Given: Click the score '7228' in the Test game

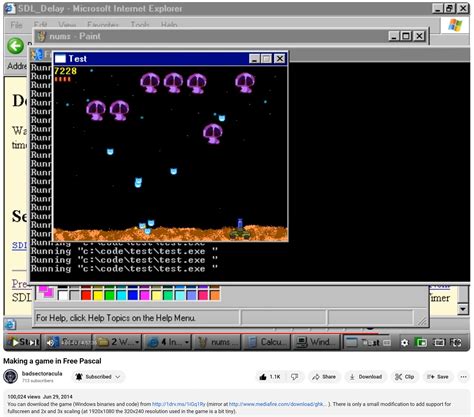Looking at the screenshot, I should tap(65, 71).
